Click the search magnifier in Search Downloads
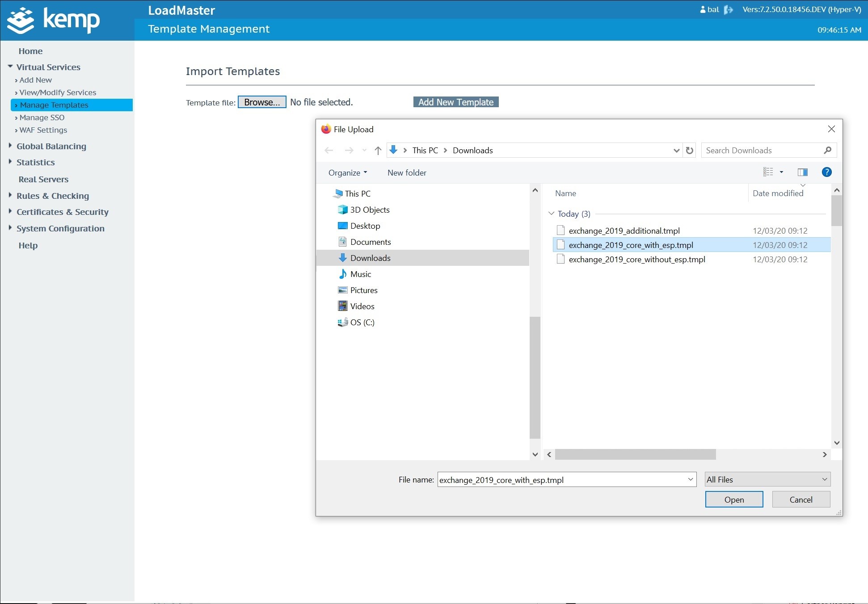868x604 pixels. [827, 151]
